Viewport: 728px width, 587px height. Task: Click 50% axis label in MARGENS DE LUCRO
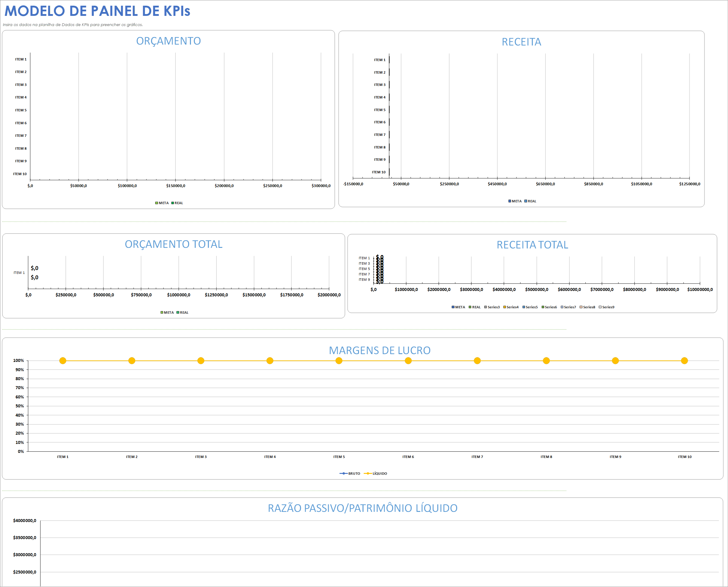point(20,406)
